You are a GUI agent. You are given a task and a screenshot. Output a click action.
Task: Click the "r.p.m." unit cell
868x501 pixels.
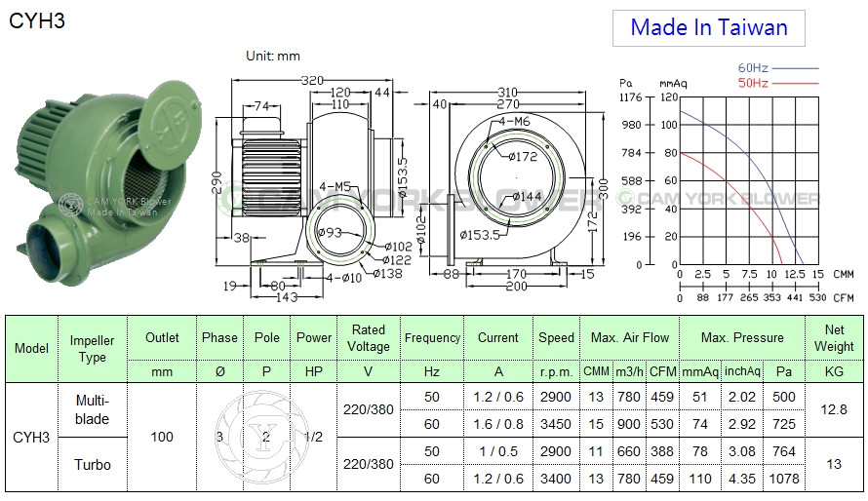(556, 371)
